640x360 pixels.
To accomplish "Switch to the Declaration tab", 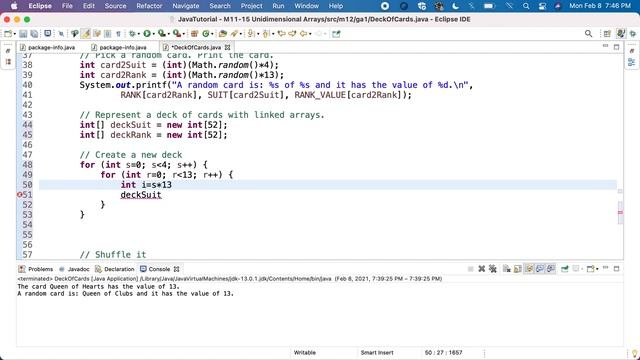I will point(115,269).
